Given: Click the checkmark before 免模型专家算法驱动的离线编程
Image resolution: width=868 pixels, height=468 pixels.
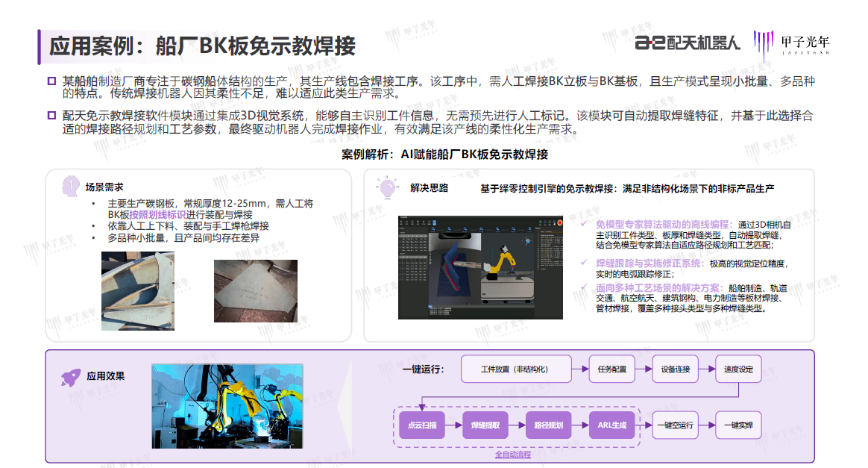Looking at the screenshot, I should click(x=585, y=223).
